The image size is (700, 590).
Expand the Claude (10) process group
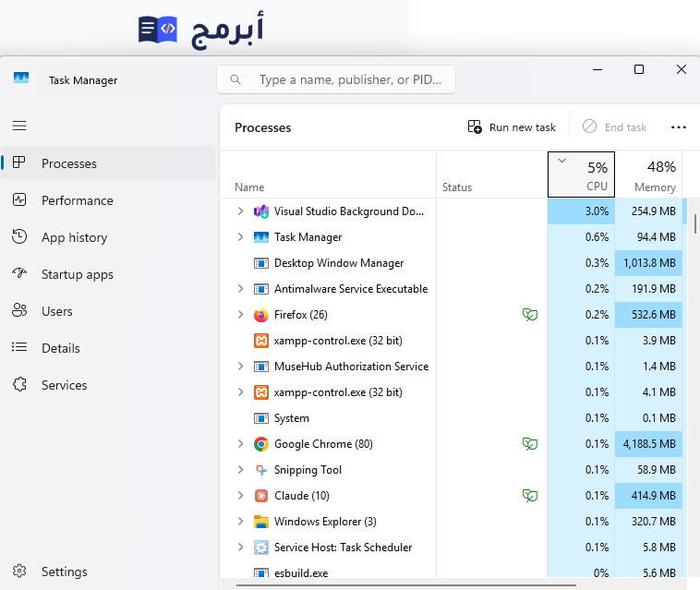(241, 496)
